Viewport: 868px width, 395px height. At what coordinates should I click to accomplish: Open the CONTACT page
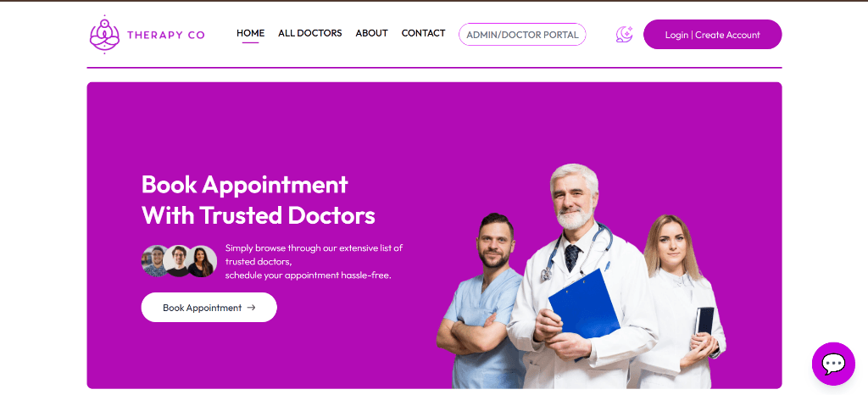click(x=424, y=33)
